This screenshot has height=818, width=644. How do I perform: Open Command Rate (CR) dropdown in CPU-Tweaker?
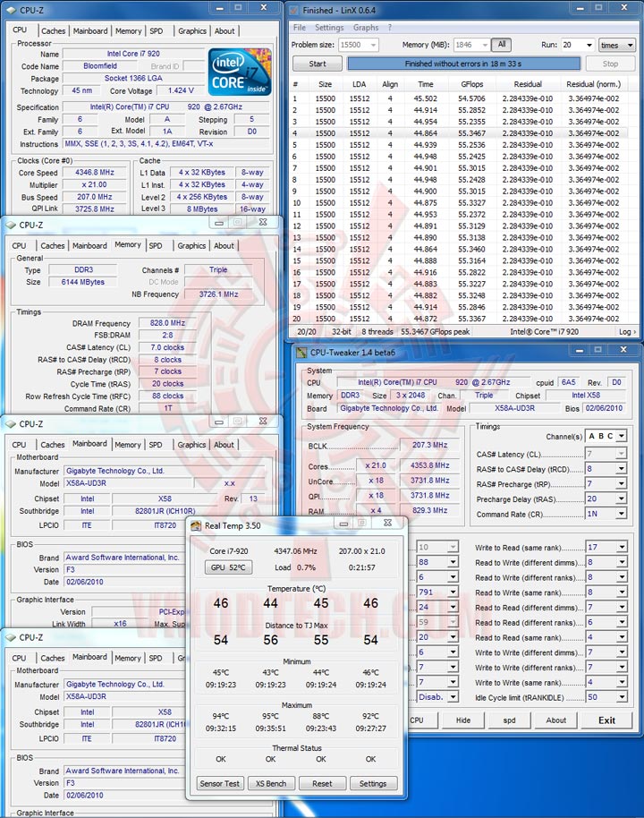click(x=621, y=514)
